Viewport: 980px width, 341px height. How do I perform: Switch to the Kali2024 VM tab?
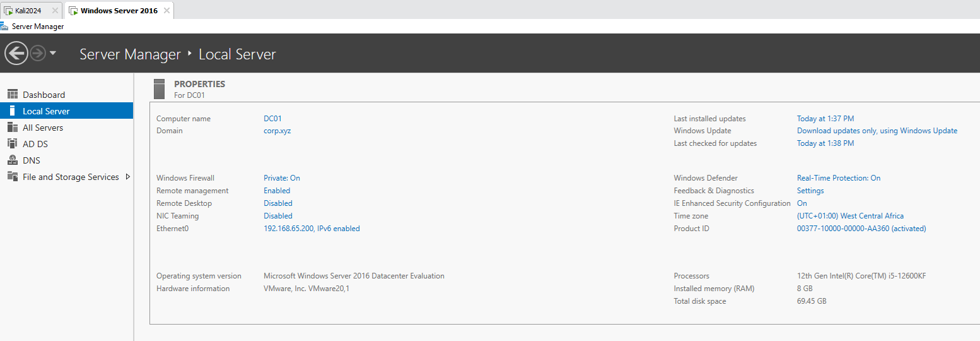(x=28, y=11)
